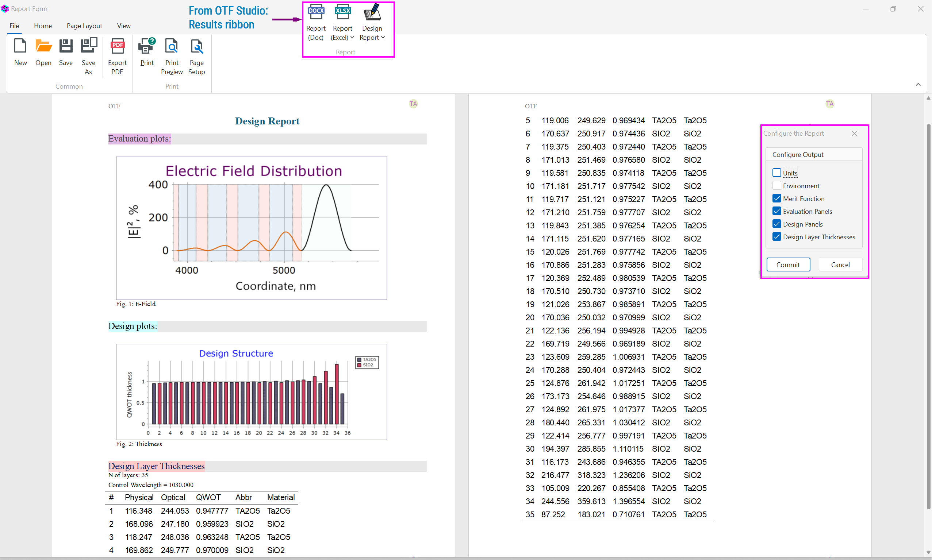The height and width of the screenshot is (560, 932).
Task: Click the TA badge on the left page
Action: (413, 104)
